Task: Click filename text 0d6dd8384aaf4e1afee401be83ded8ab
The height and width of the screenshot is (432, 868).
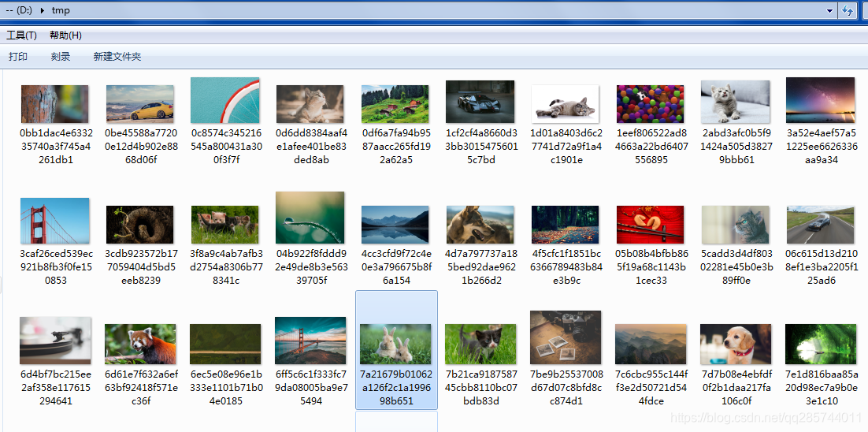Action: coord(310,146)
